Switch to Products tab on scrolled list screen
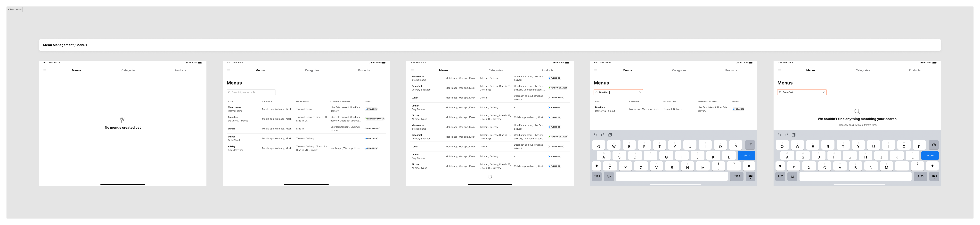 547,70
